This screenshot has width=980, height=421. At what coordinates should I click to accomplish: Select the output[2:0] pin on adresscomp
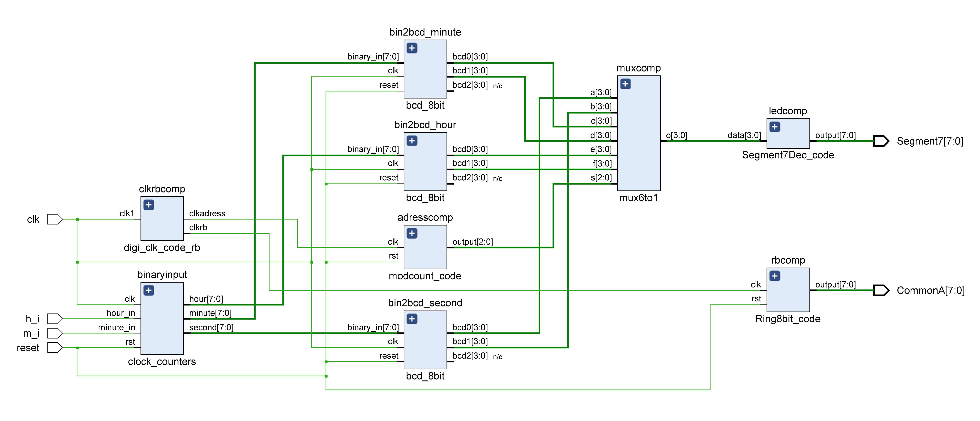(x=473, y=242)
